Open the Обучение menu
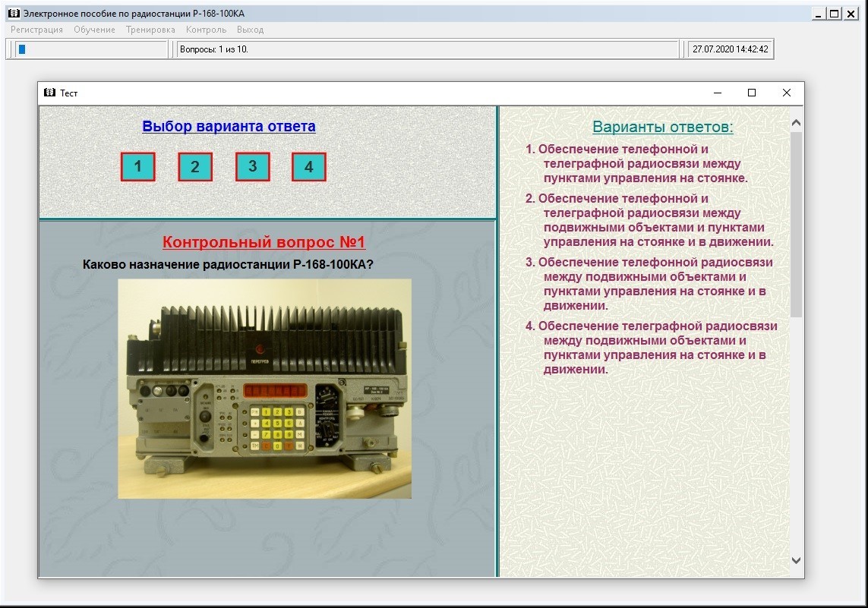The image size is (868, 608). coord(95,30)
